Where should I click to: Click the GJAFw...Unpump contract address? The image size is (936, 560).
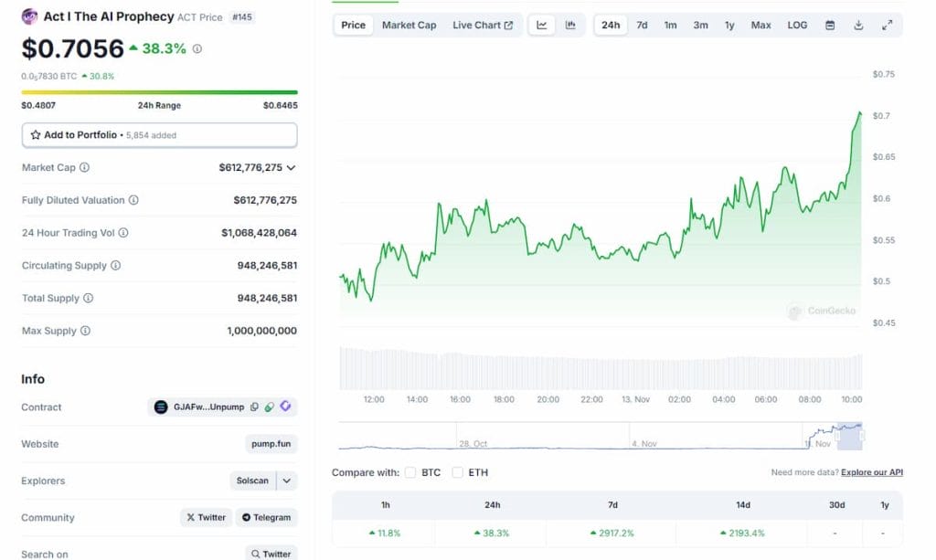209,407
